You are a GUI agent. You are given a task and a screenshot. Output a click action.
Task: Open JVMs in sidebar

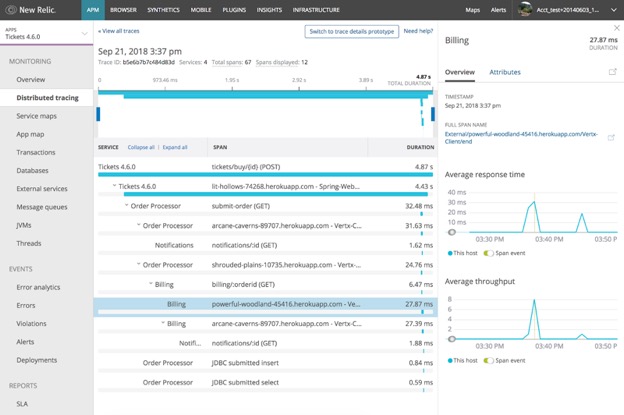24,225
